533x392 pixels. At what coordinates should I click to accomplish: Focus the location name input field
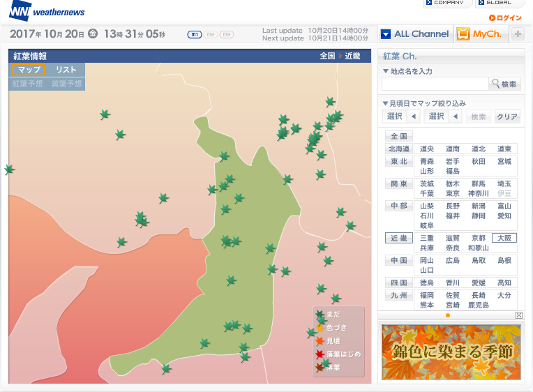point(435,84)
